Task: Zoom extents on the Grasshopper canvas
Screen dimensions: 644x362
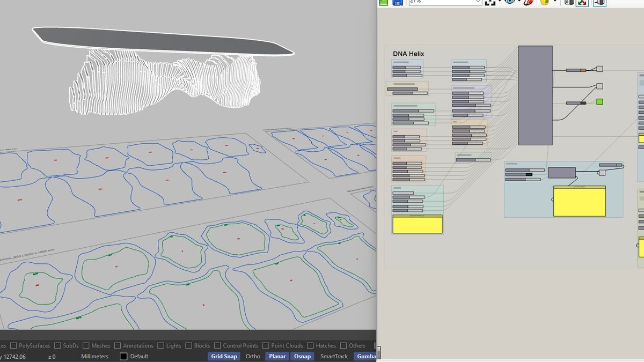Action: [490, 2]
